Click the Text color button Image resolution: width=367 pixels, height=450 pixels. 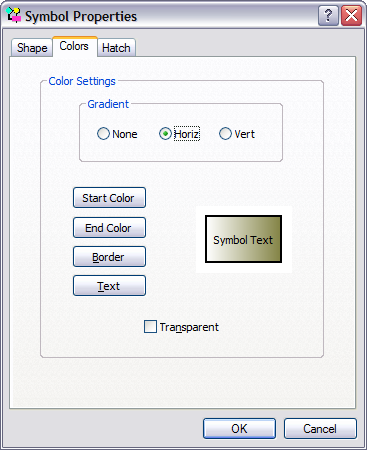[109, 286]
